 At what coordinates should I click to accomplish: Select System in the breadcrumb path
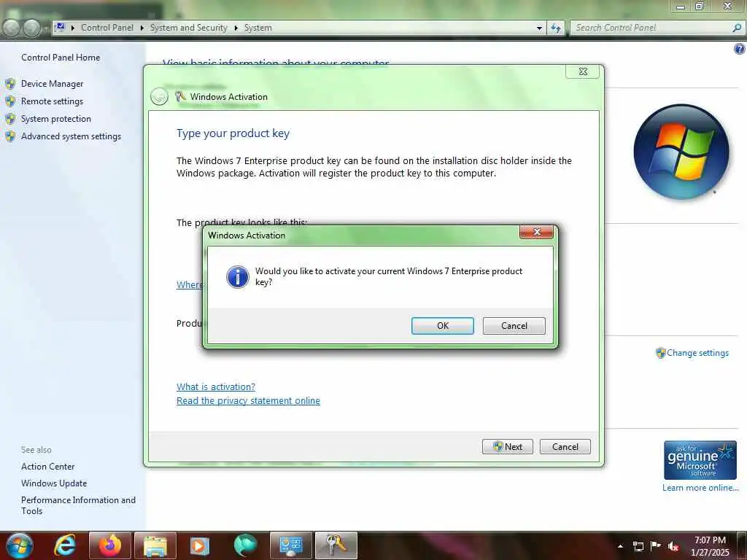point(258,28)
